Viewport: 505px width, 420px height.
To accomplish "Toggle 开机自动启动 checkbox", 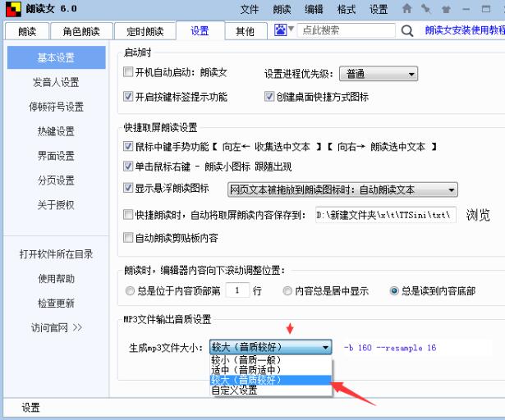I will coord(128,71).
